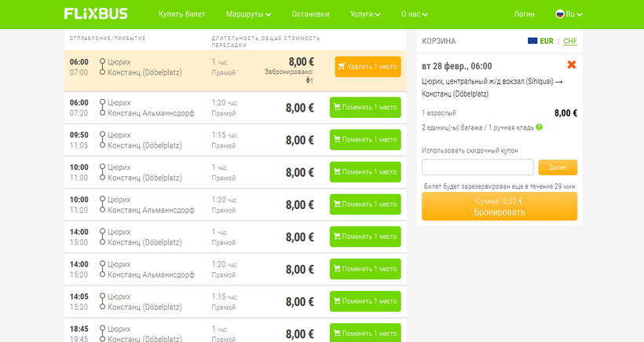Click the discount coupon input field
The image size is (644, 342).
[478, 167]
